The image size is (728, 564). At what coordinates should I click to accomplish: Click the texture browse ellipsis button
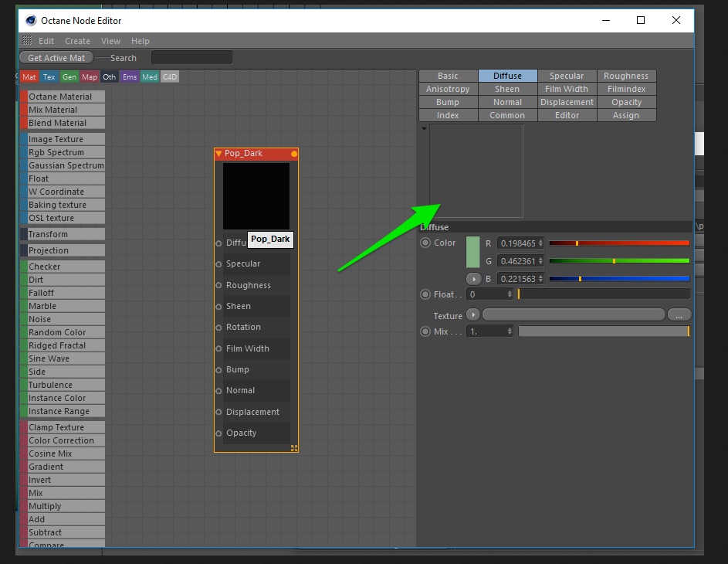tap(679, 315)
